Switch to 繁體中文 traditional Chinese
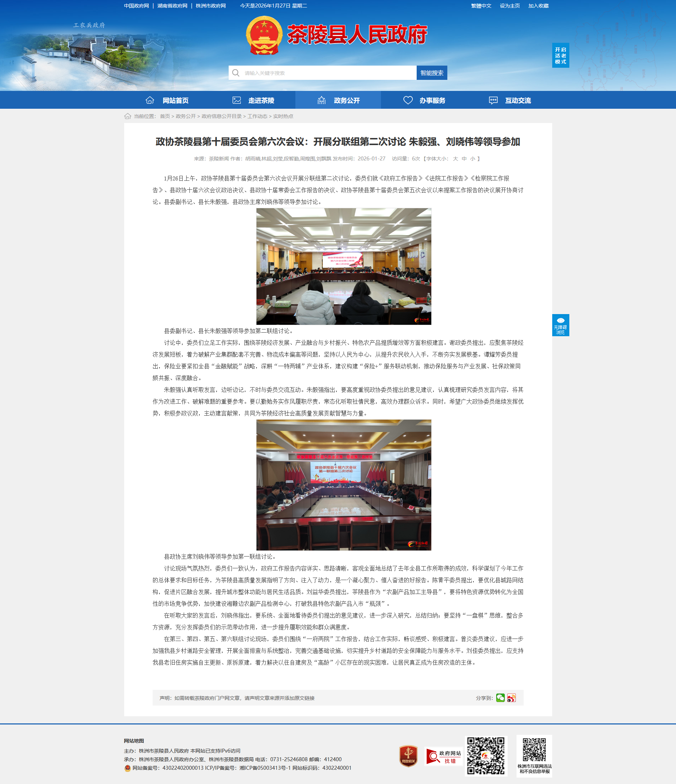The width and height of the screenshot is (676, 784). (x=481, y=6)
